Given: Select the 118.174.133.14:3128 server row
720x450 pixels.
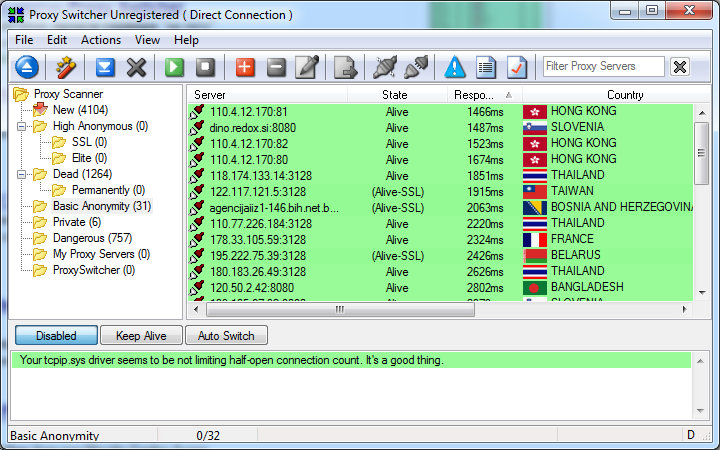Looking at the screenshot, I should [x=440, y=175].
